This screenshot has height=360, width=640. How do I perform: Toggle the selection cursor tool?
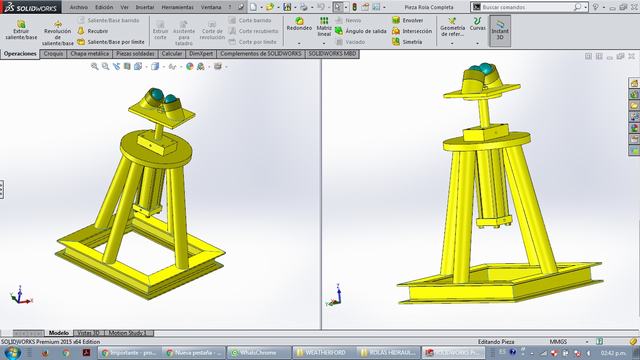338,7
